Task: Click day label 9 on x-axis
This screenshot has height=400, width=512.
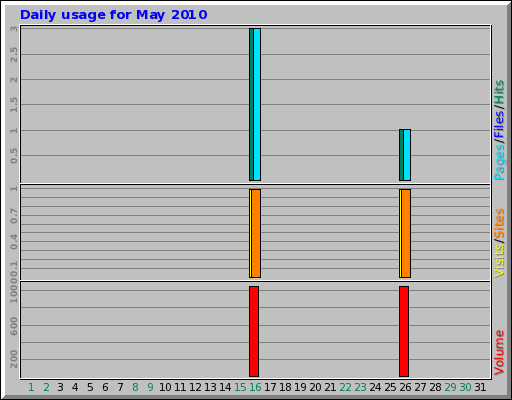Action: (x=150, y=387)
